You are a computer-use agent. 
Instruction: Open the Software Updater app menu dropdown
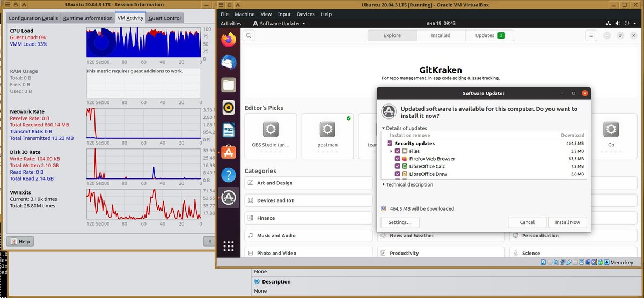pyautogui.click(x=279, y=24)
